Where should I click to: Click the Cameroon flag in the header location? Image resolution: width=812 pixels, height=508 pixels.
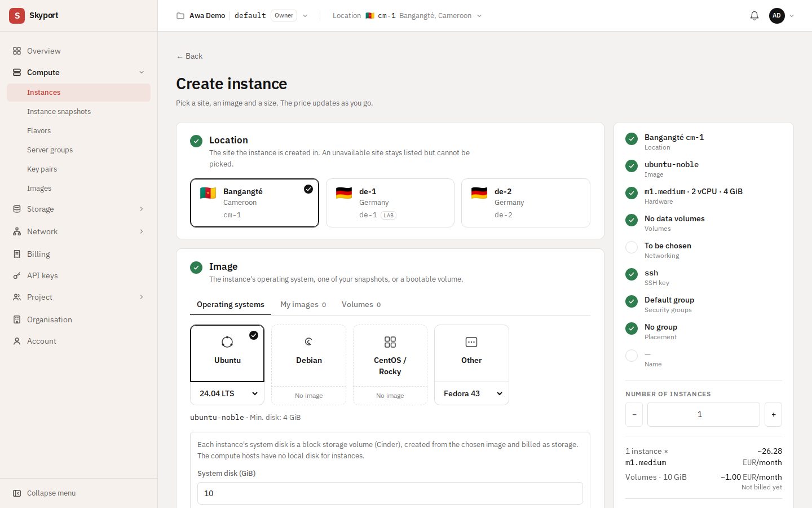pos(370,16)
